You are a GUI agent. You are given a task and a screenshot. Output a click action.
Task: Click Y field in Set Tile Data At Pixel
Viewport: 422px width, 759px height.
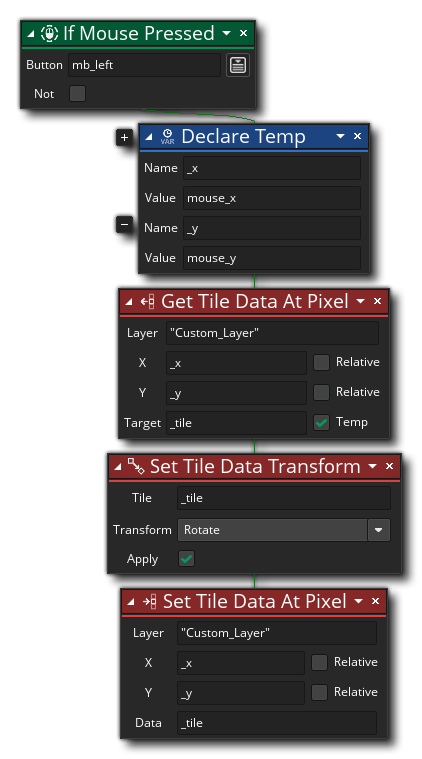pos(241,693)
